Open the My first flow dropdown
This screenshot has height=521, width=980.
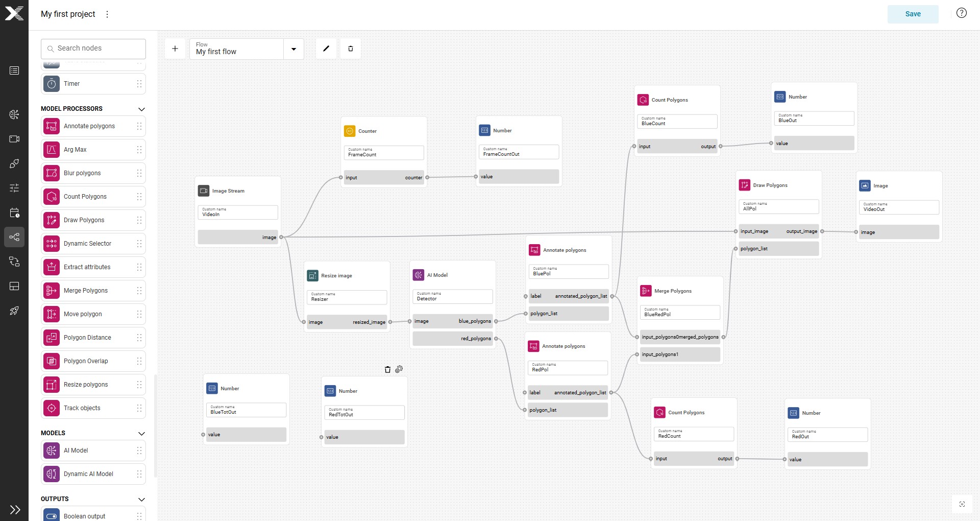(293, 49)
